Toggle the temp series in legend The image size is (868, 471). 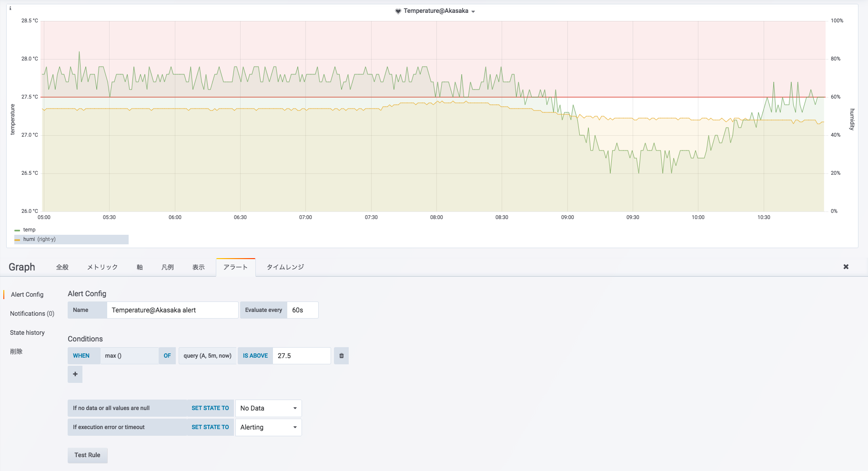coord(29,230)
